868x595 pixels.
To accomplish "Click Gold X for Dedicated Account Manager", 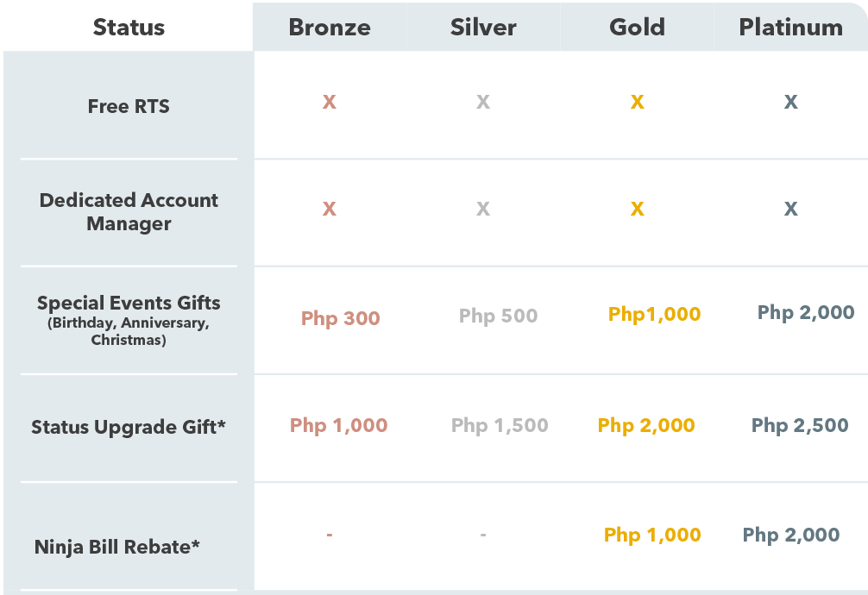I will (x=637, y=209).
